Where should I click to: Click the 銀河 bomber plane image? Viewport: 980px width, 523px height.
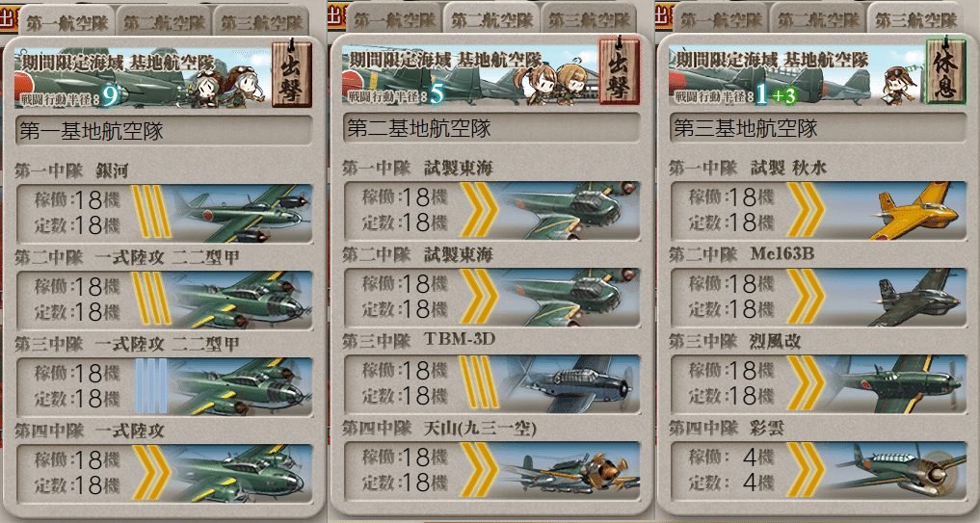(243, 213)
